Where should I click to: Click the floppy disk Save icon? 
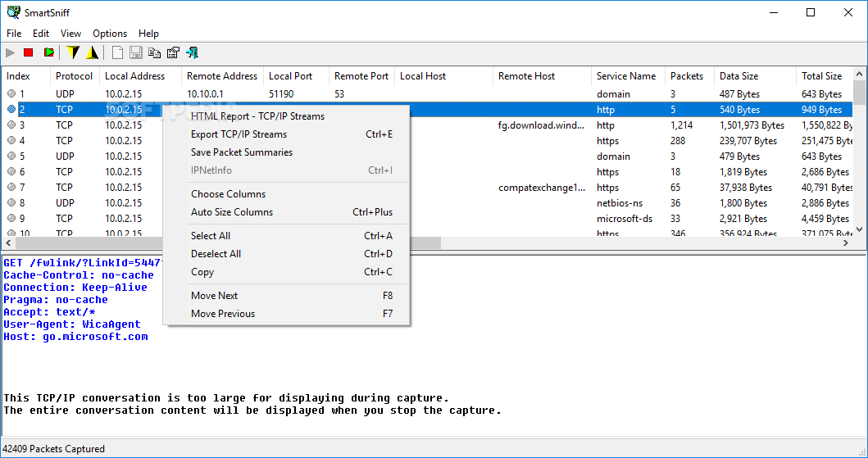tap(135, 52)
